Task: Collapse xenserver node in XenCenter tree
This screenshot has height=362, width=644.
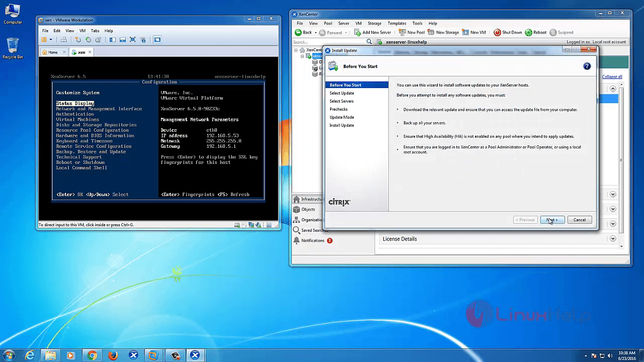Action: [x=303, y=56]
